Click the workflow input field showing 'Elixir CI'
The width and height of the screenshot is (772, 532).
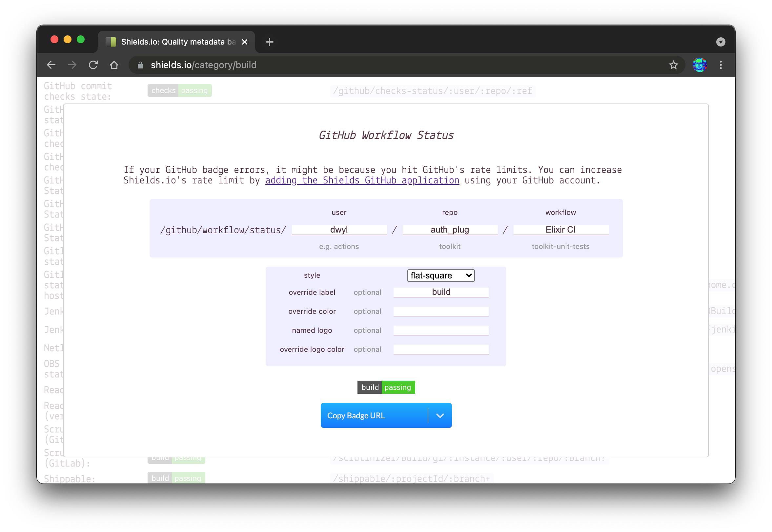[x=559, y=229]
